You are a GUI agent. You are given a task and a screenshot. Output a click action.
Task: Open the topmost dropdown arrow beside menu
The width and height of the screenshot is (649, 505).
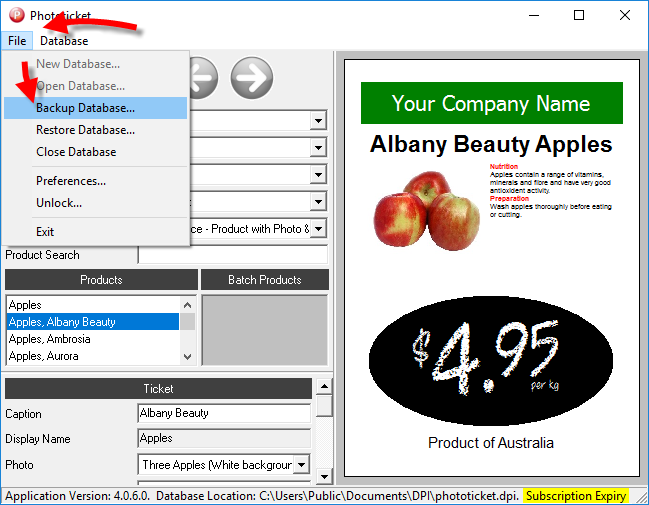coord(318,121)
